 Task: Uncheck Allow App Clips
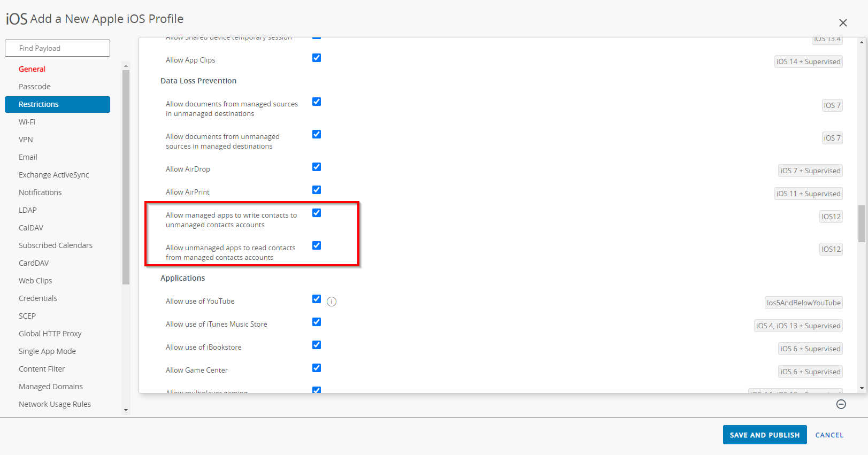tap(317, 58)
